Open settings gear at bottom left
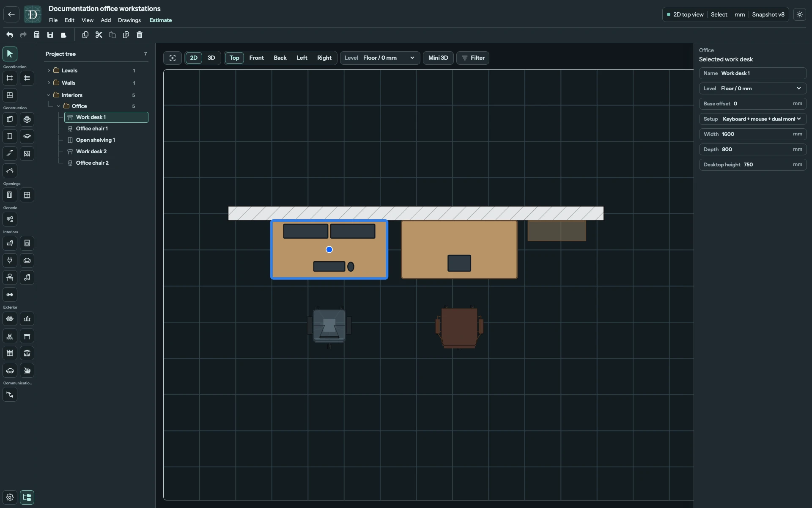 pyautogui.click(x=10, y=497)
